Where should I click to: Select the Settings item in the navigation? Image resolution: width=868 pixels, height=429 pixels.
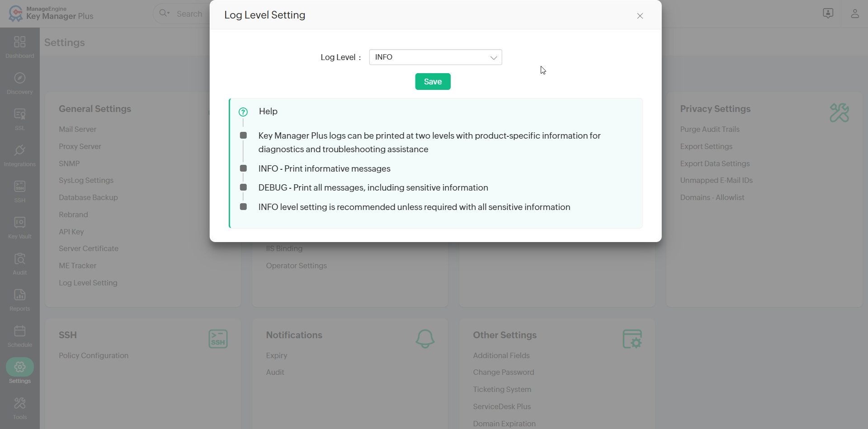(19, 371)
